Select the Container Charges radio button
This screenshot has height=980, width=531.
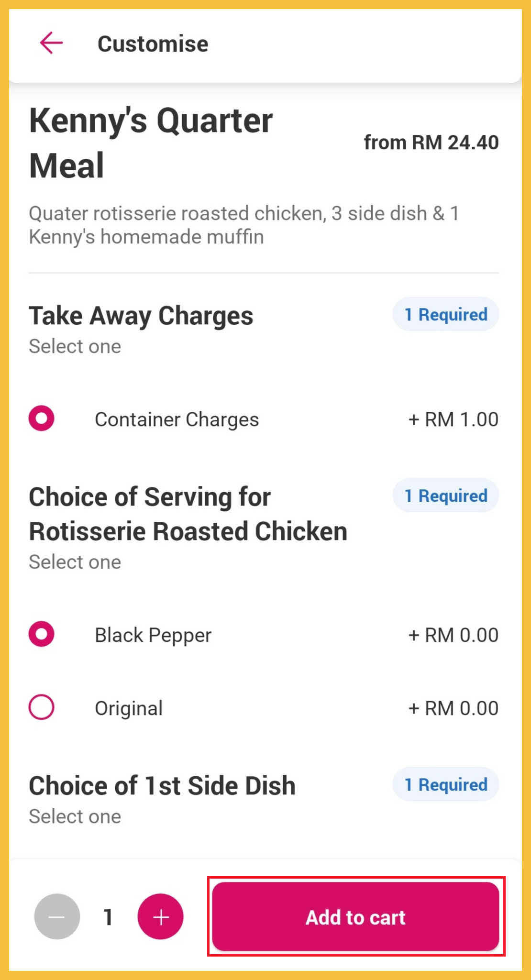click(42, 418)
